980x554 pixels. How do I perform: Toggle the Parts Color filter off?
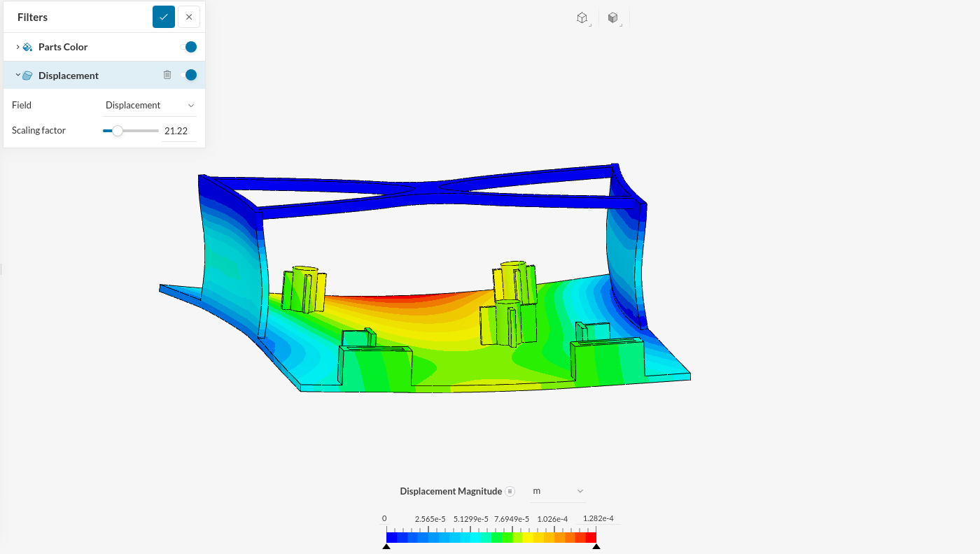click(x=188, y=47)
